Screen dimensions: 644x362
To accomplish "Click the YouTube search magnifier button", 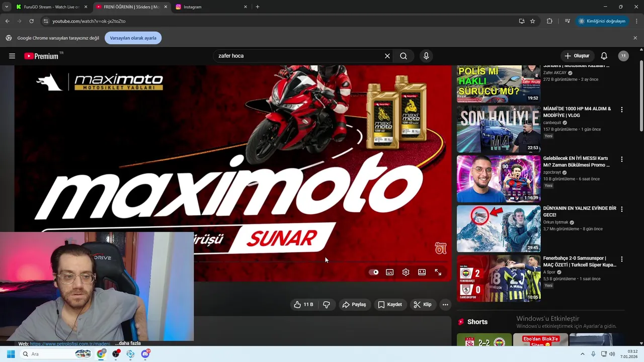I will [x=404, y=56].
